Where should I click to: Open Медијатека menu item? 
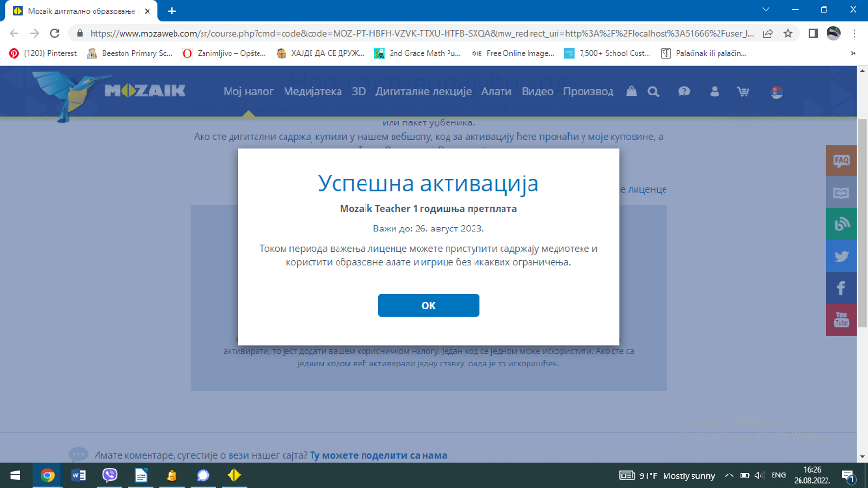(x=312, y=91)
